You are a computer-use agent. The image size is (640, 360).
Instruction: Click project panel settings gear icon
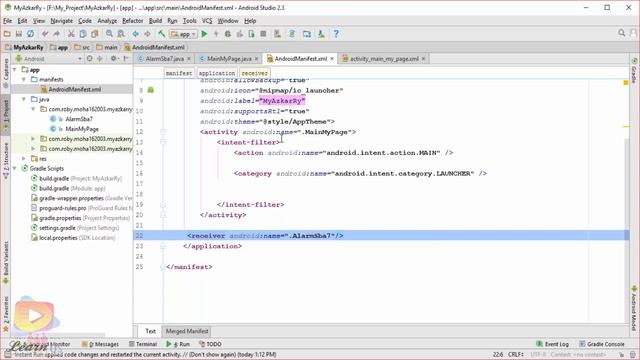coord(113,59)
